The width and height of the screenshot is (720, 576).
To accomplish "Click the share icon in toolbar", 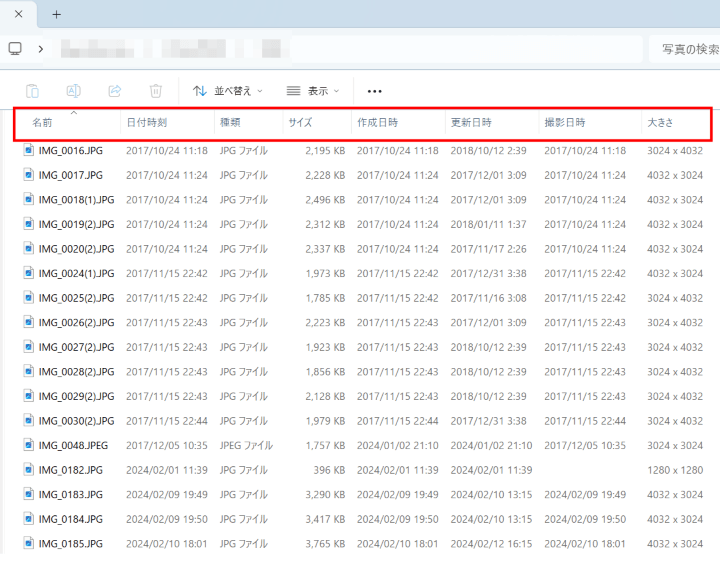I will click(x=114, y=91).
